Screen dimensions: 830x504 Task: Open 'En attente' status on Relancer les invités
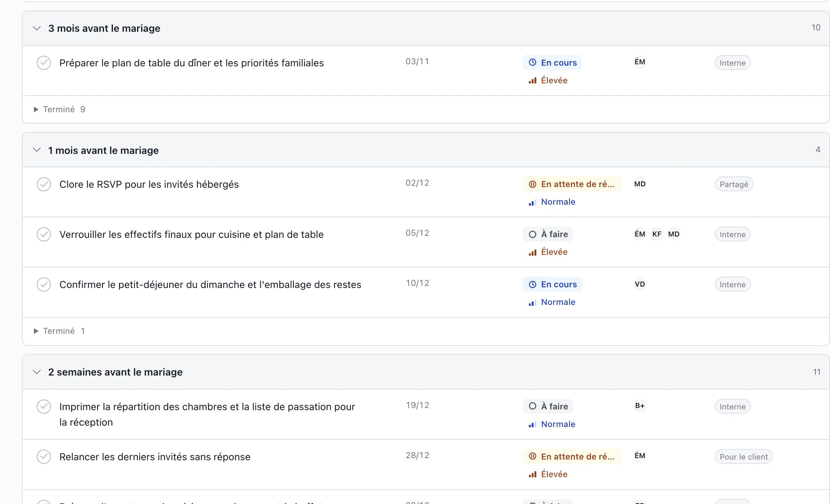572,456
